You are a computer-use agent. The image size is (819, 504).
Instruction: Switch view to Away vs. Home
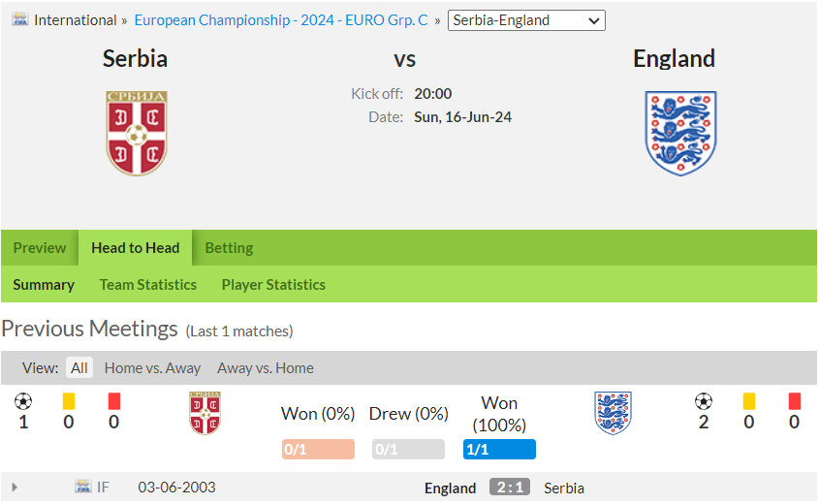[x=266, y=367]
